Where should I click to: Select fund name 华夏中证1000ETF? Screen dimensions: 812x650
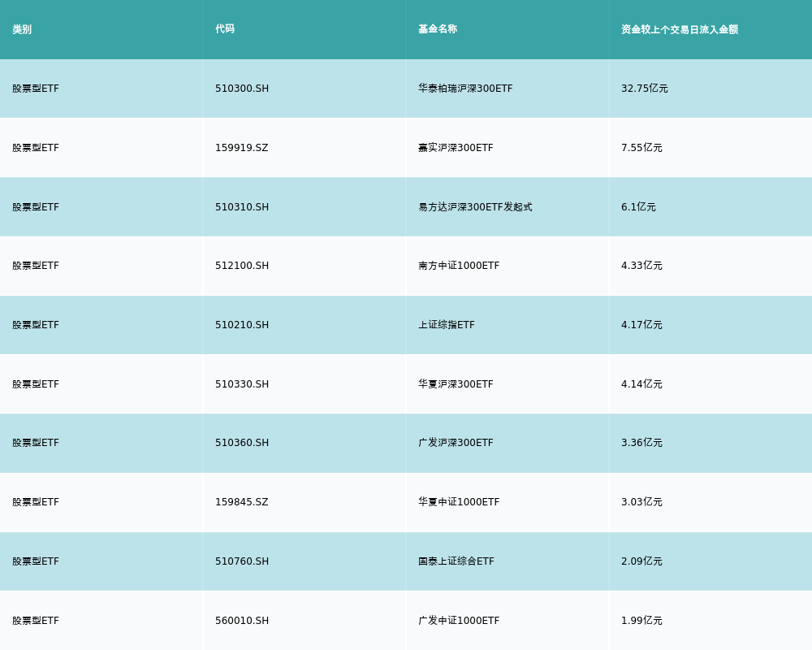pos(459,502)
